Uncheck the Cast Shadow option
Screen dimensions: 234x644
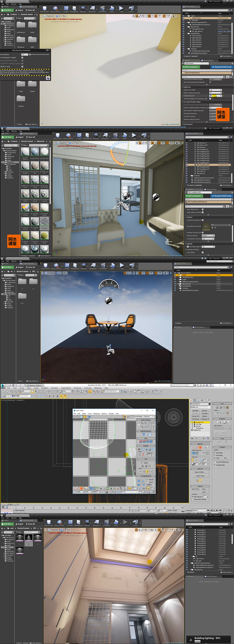[x=203, y=252]
